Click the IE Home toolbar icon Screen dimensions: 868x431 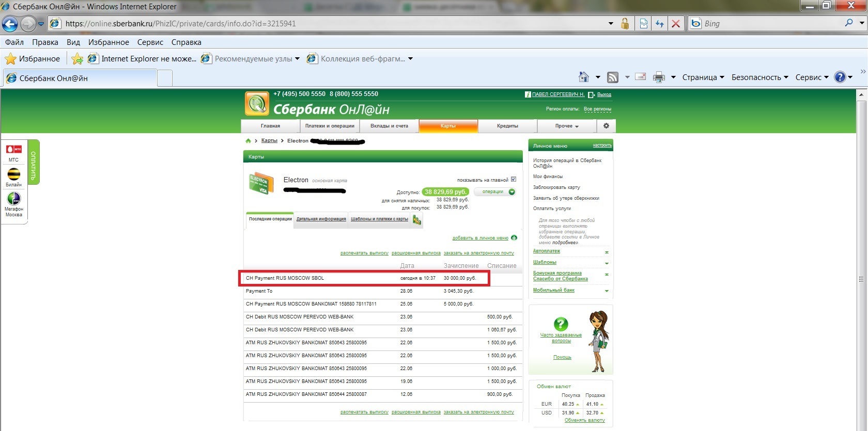click(x=584, y=77)
